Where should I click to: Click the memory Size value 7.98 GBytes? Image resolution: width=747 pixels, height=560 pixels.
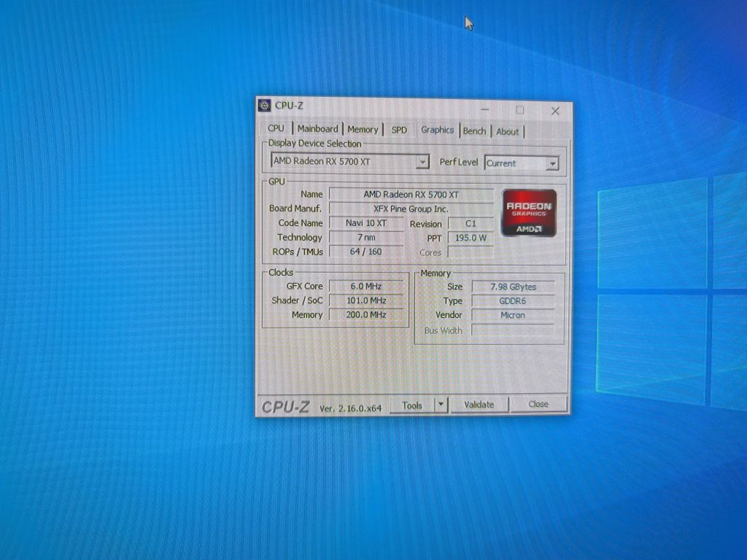click(513, 287)
